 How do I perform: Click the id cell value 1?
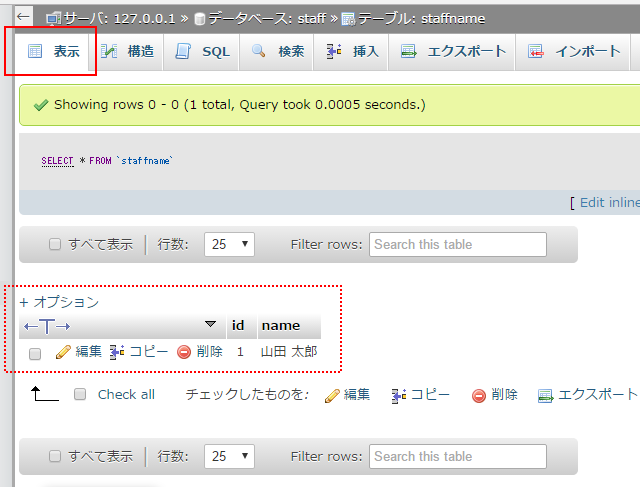tap(240, 351)
